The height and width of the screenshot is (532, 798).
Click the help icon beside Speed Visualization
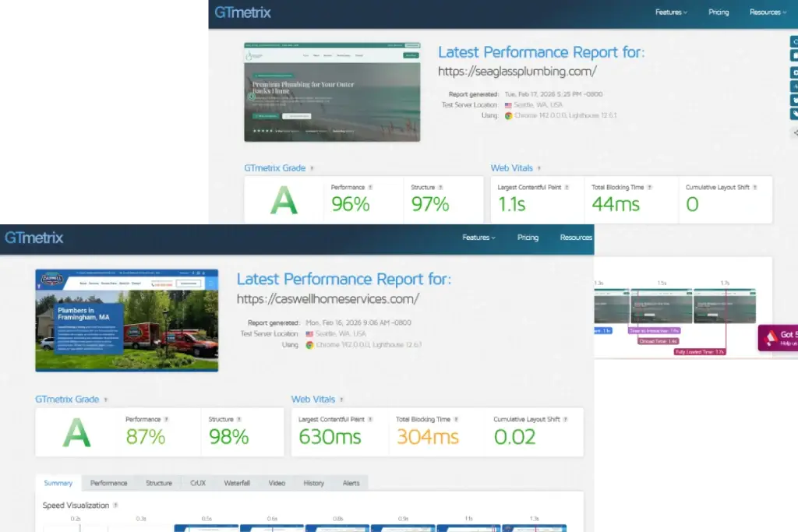coord(116,506)
